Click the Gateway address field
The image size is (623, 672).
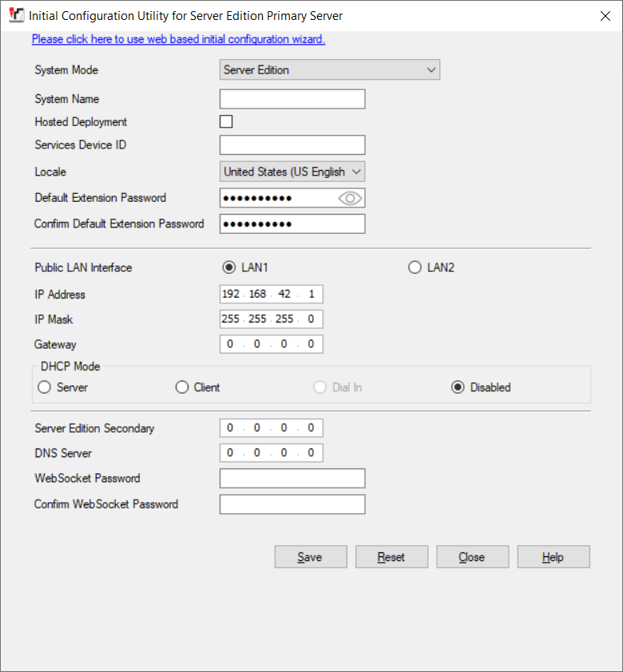click(272, 344)
